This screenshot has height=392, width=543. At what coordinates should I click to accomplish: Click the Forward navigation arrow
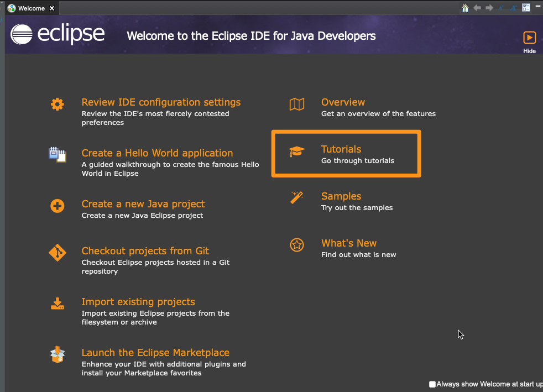(489, 8)
